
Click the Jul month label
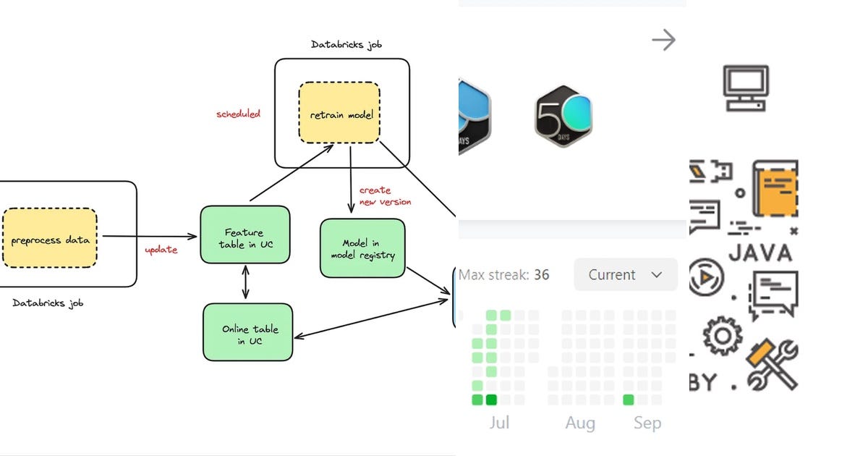499,423
